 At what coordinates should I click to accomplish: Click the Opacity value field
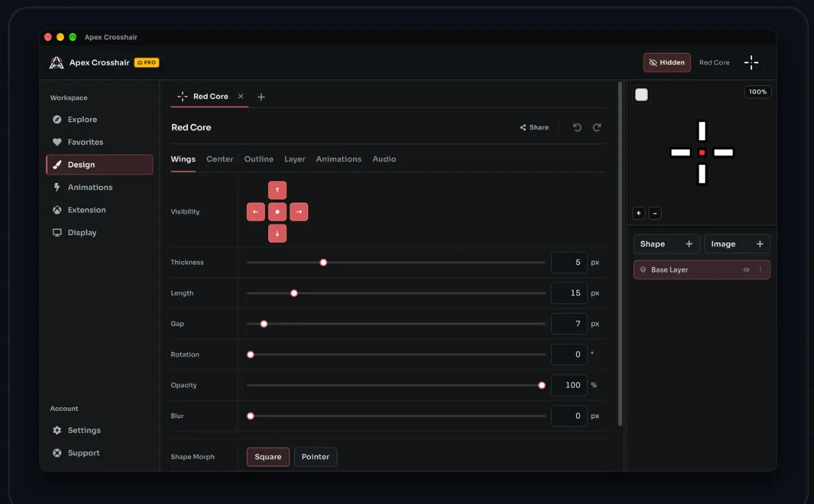pyautogui.click(x=569, y=385)
